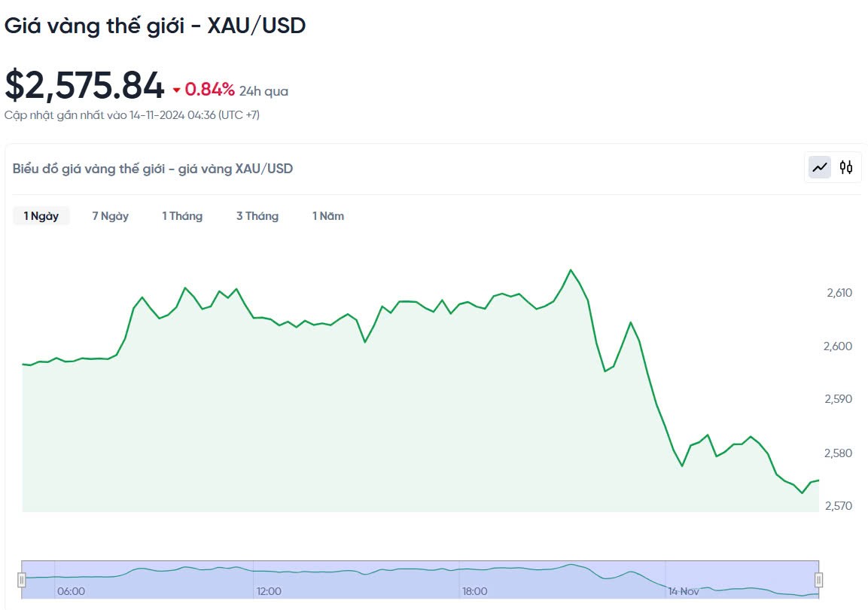Click the 12:00 marker on the navigator timeline
868x610 pixels.
coord(269,591)
